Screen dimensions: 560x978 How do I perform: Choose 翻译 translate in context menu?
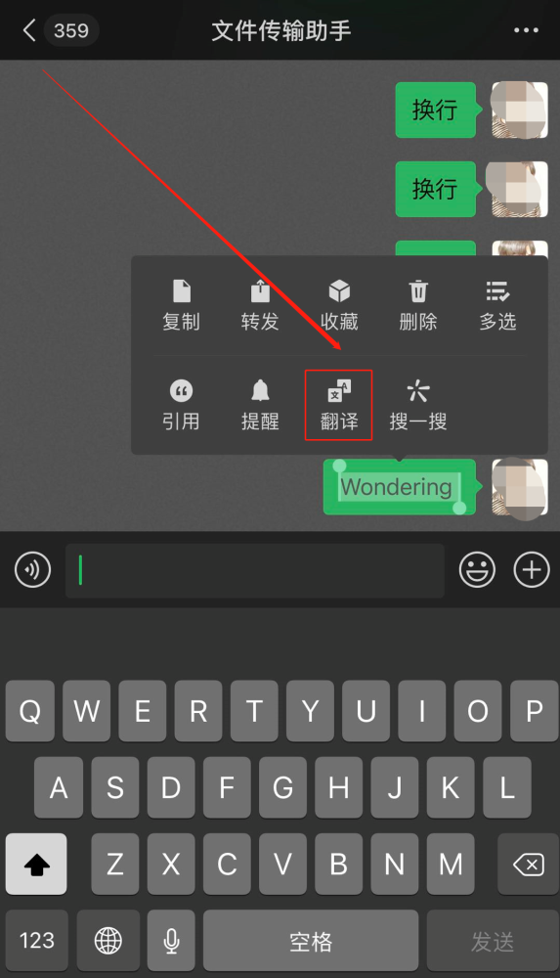coord(338,405)
